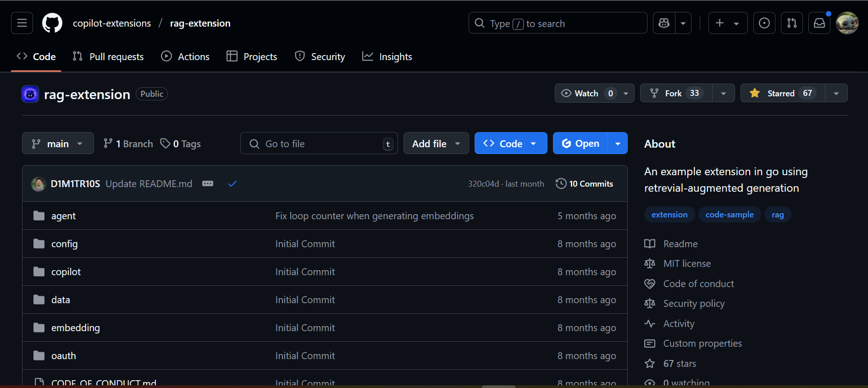Open the blue Code clone dropdown
The height and width of the screenshot is (388, 868).
pos(511,144)
